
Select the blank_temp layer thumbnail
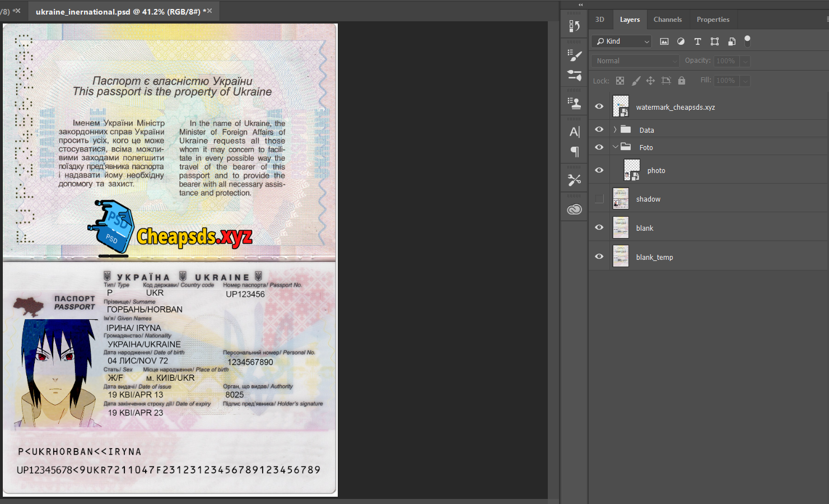tap(621, 256)
